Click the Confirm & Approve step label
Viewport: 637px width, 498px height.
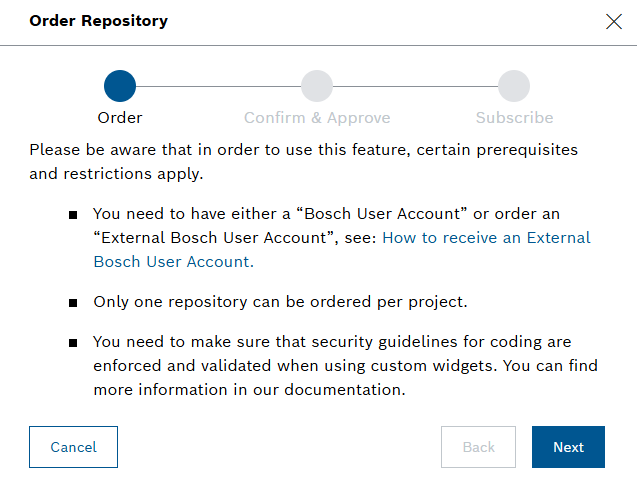(317, 118)
